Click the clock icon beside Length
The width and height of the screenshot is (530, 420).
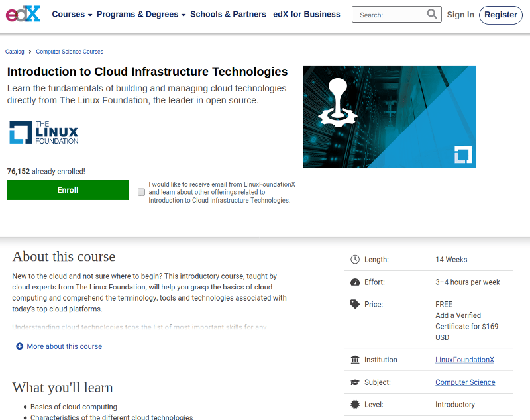click(x=355, y=260)
